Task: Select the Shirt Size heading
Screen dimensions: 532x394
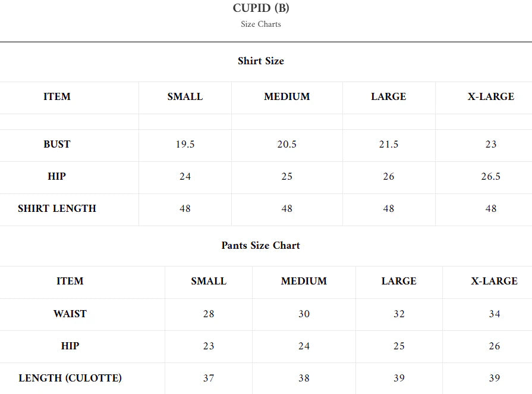Action: pos(261,61)
